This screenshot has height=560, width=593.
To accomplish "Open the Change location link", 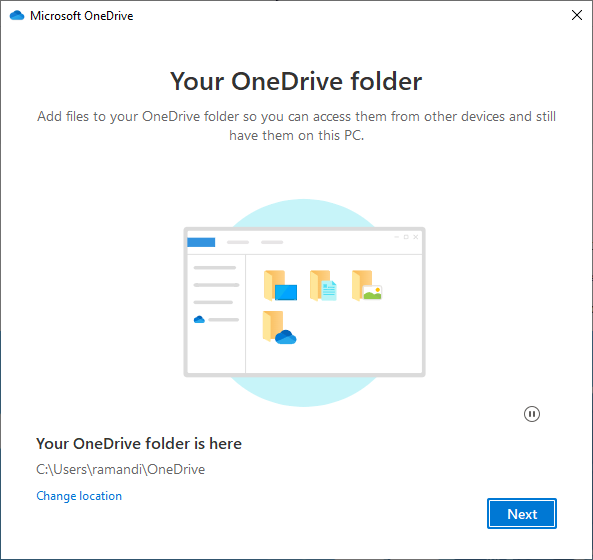I will [79, 496].
